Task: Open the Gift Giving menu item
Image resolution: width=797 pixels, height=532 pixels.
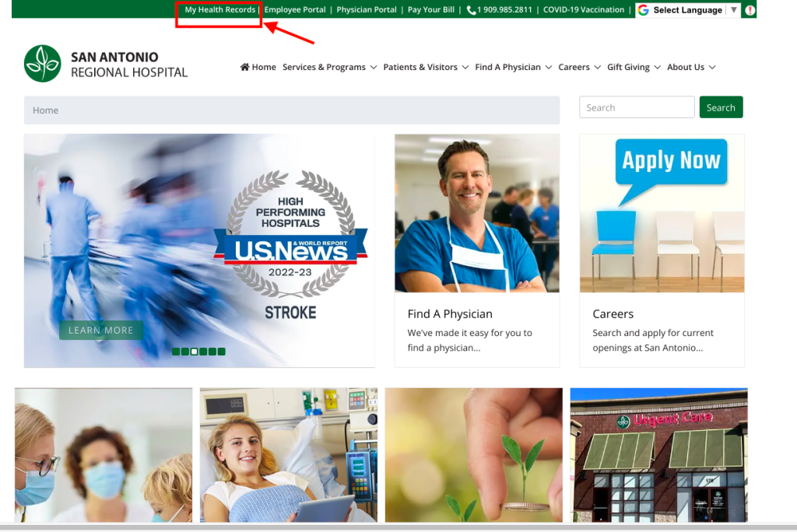Action: click(628, 67)
